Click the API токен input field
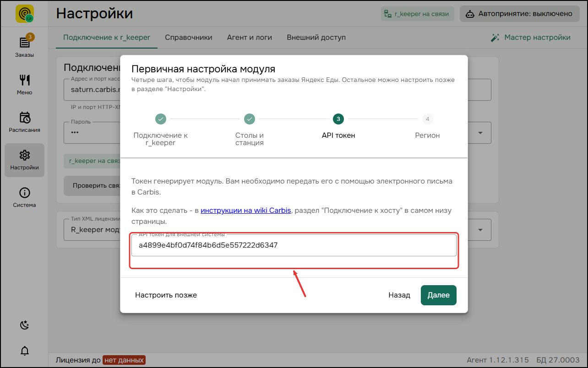Viewport: 588px width, 368px height. (294, 245)
